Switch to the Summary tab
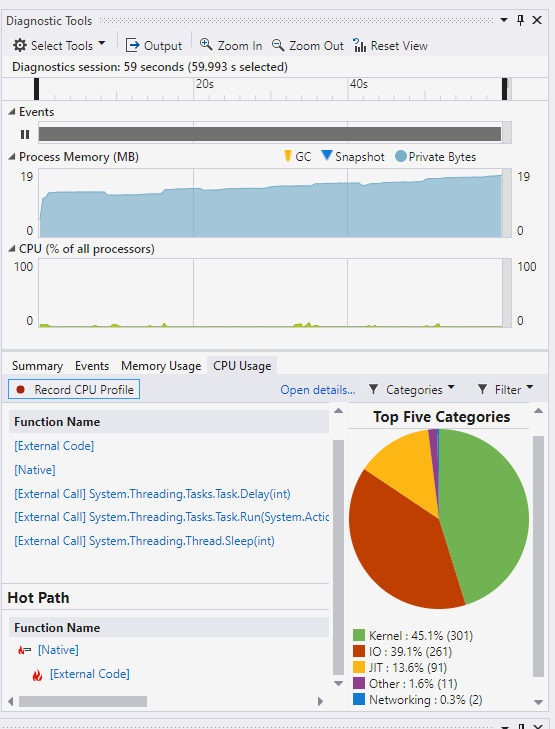Viewport: 555px width, 729px height. click(x=37, y=366)
